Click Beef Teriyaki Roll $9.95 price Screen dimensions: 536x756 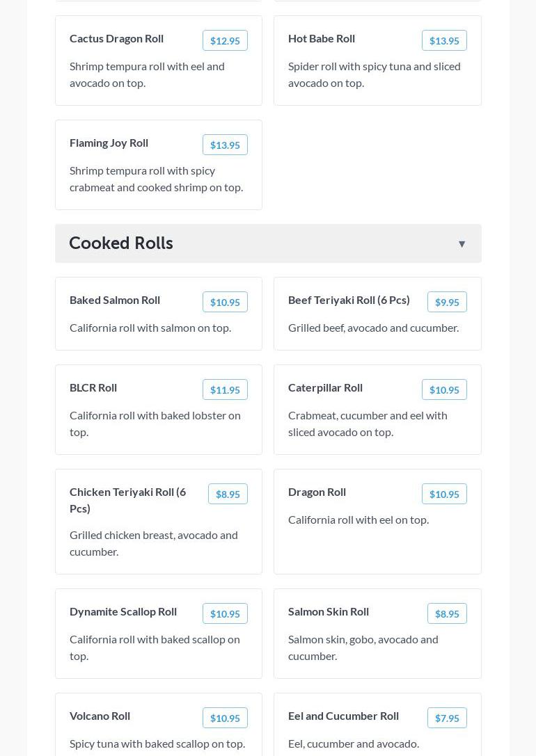[447, 302]
